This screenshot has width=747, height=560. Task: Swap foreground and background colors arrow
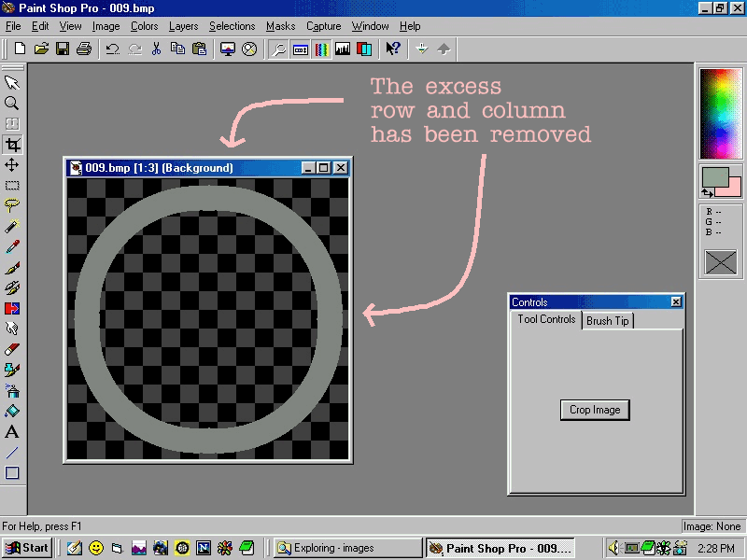[x=708, y=192]
